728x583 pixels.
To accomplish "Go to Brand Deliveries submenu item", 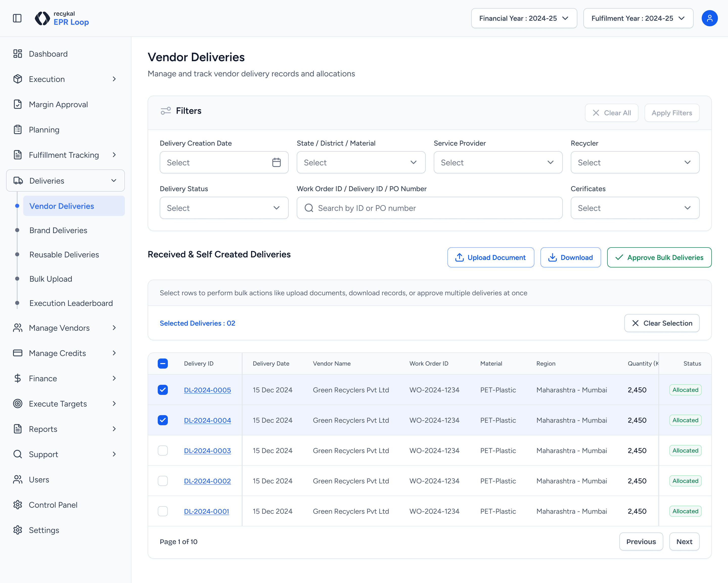I will click(x=58, y=230).
